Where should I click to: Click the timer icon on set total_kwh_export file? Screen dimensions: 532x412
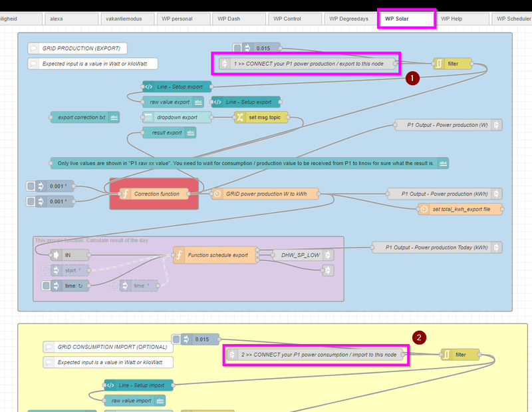tap(424, 209)
